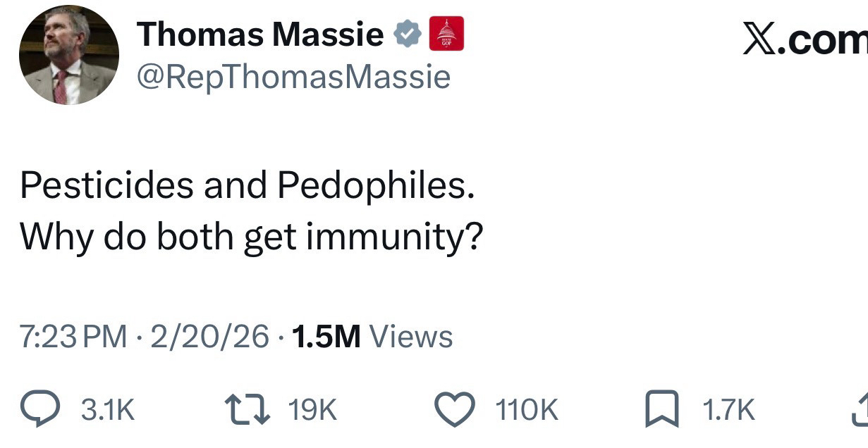868x448 pixels.
Task: Click the share icon at the right edge
Action: [860, 411]
